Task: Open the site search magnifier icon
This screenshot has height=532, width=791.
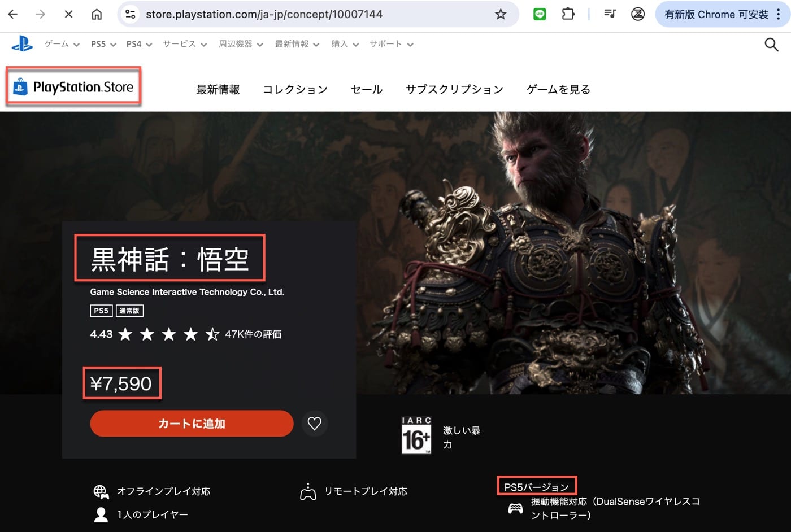Action: 771,44
